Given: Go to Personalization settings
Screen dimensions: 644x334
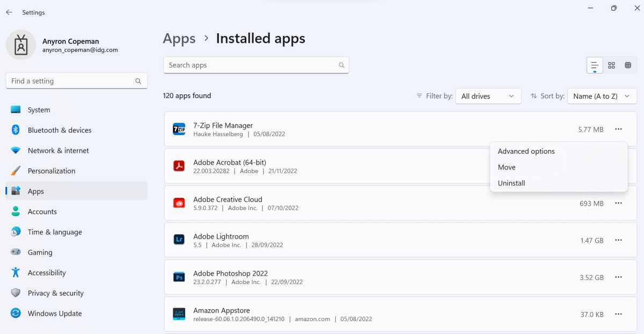Looking at the screenshot, I should point(76,171).
